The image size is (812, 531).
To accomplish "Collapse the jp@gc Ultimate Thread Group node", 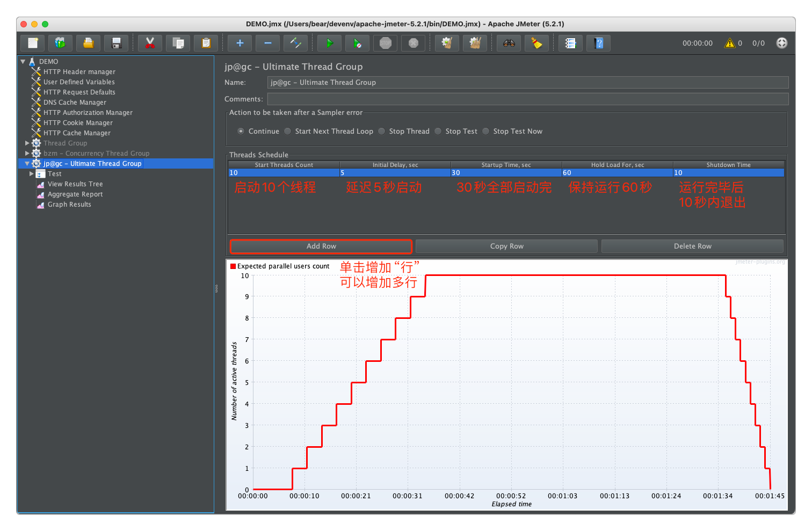I will tap(27, 163).
